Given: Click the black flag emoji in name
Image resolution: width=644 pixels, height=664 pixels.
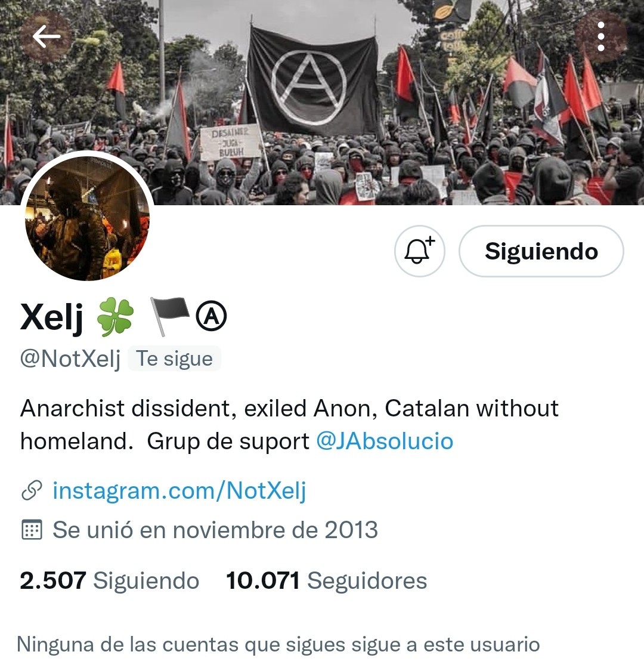Looking at the screenshot, I should pyautogui.click(x=170, y=317).
